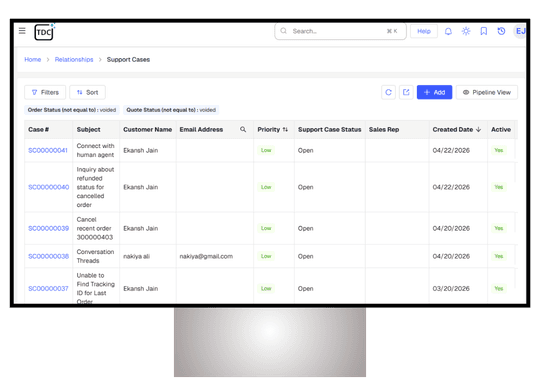Click email nakiya@gmail.com
Viewport: 540px width, 384px height.
(206, 256)
